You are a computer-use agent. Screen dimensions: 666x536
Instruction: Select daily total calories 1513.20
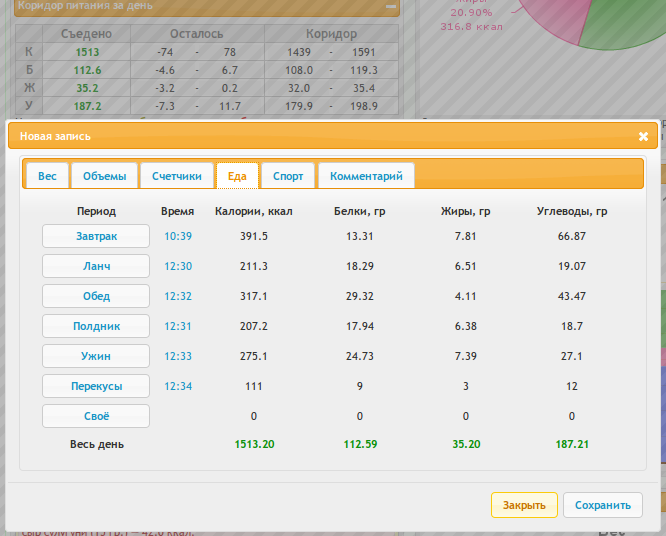254,444
